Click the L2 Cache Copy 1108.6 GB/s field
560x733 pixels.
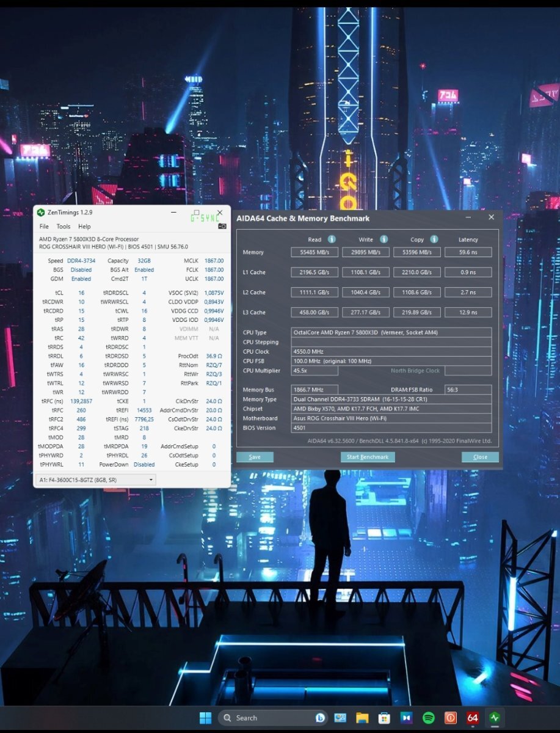417,293
